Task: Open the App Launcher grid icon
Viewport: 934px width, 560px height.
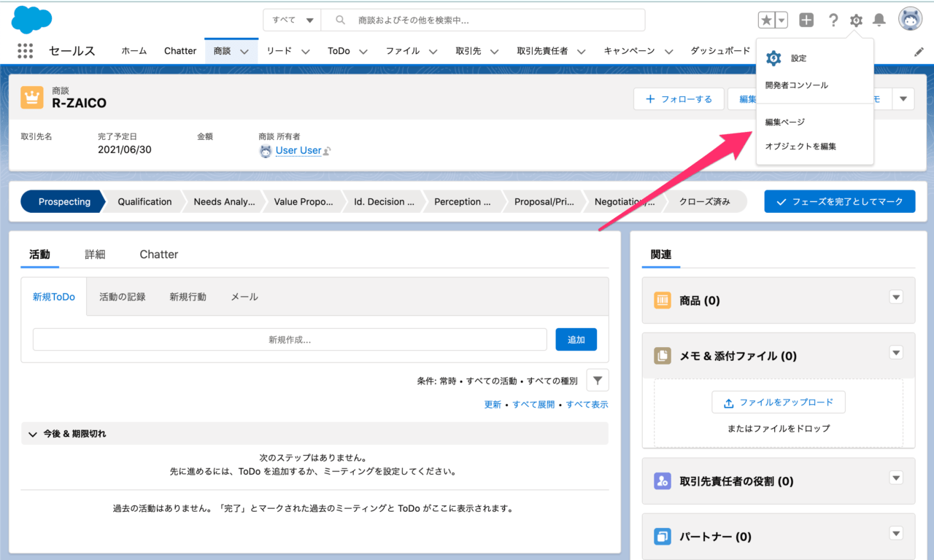Action: [26, 51]
